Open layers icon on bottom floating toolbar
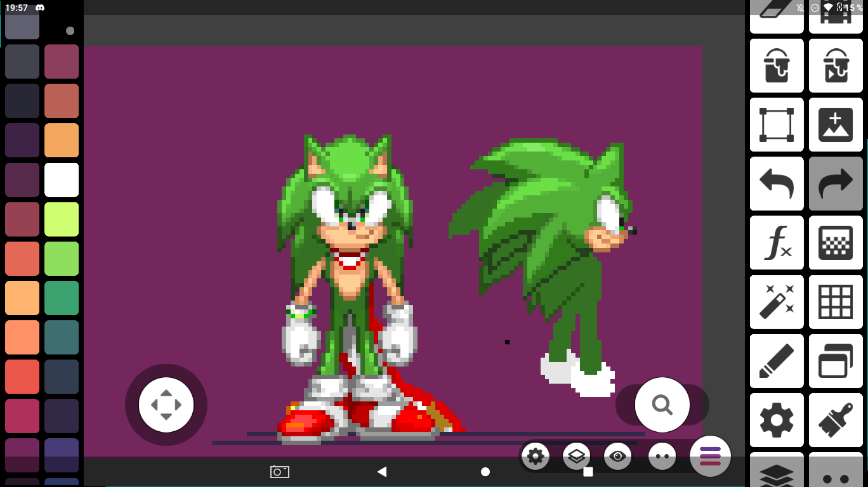Screen dimensions: 868x487 [576, 456]
